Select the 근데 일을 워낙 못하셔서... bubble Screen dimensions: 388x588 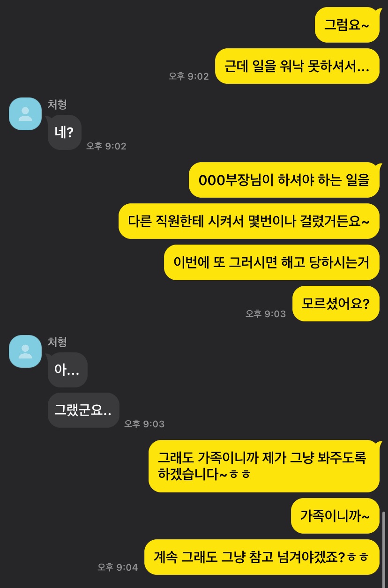pyautogui.click(x=297, y=66)
